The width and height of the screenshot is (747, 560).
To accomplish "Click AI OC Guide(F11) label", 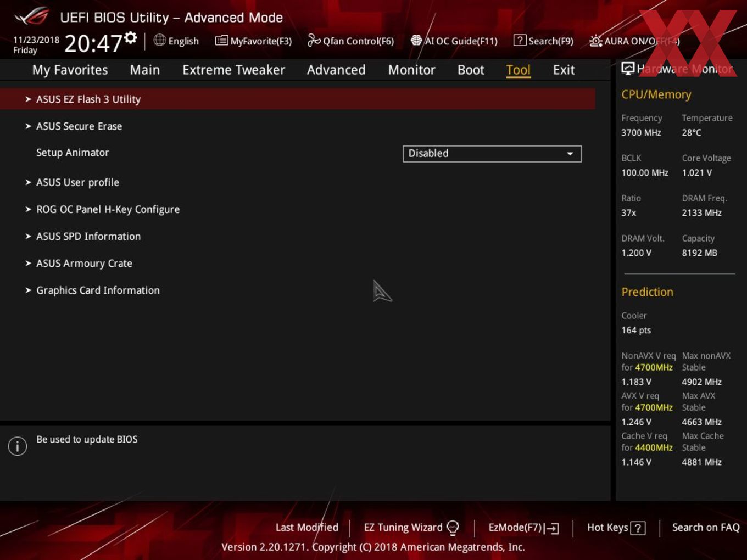I will click(461, 41).
